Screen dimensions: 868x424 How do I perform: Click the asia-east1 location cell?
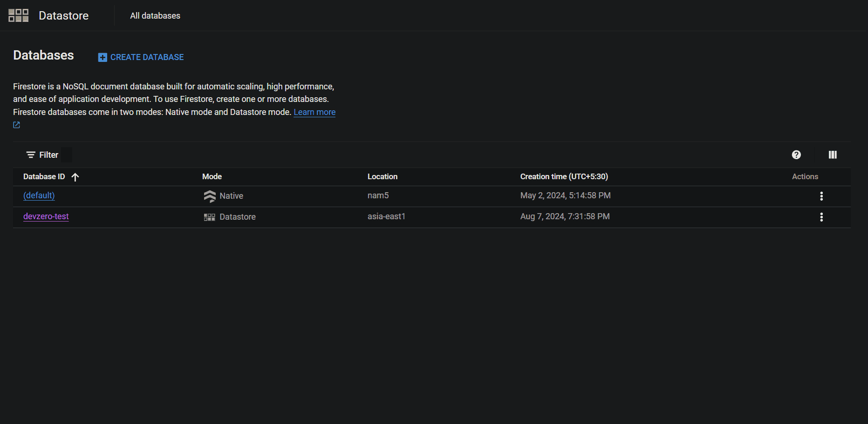pos(386,216)
